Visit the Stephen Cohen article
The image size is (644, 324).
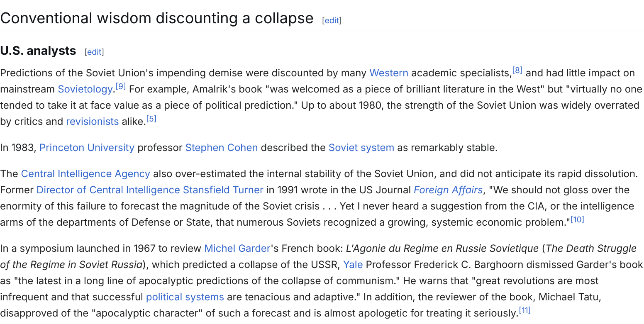[x=222, y=148]
